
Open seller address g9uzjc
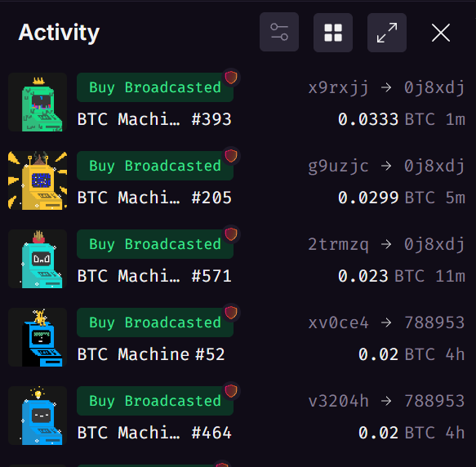pyautogui.click(x=339, y=167)
